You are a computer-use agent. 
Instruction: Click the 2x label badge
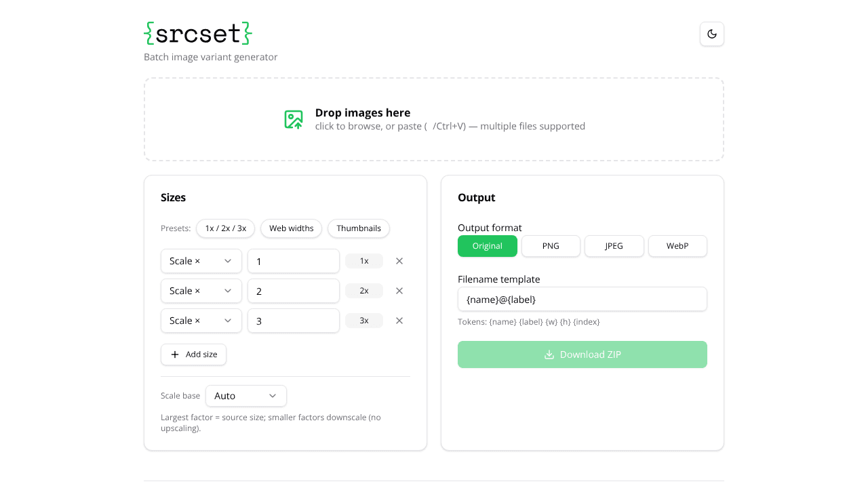364,291
